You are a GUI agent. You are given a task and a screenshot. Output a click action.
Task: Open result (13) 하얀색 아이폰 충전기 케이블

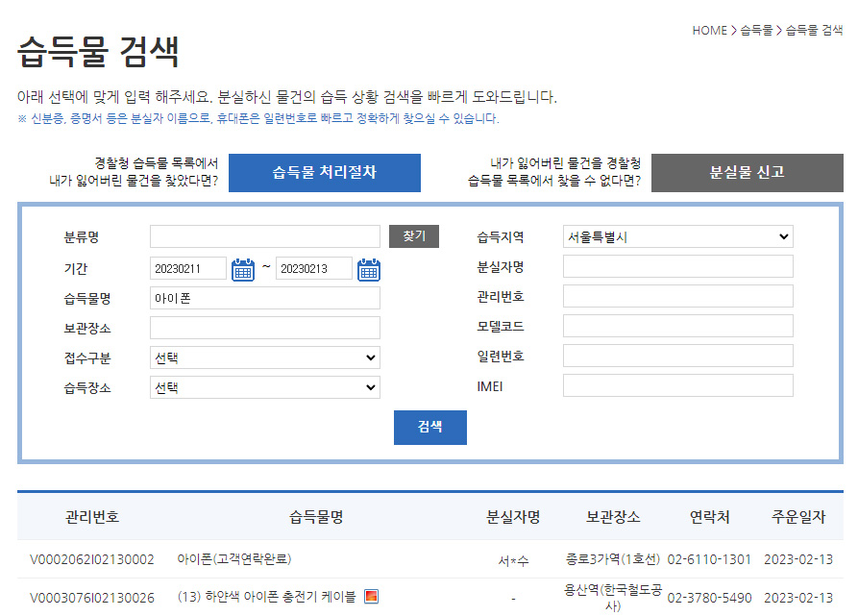[266, 597]
